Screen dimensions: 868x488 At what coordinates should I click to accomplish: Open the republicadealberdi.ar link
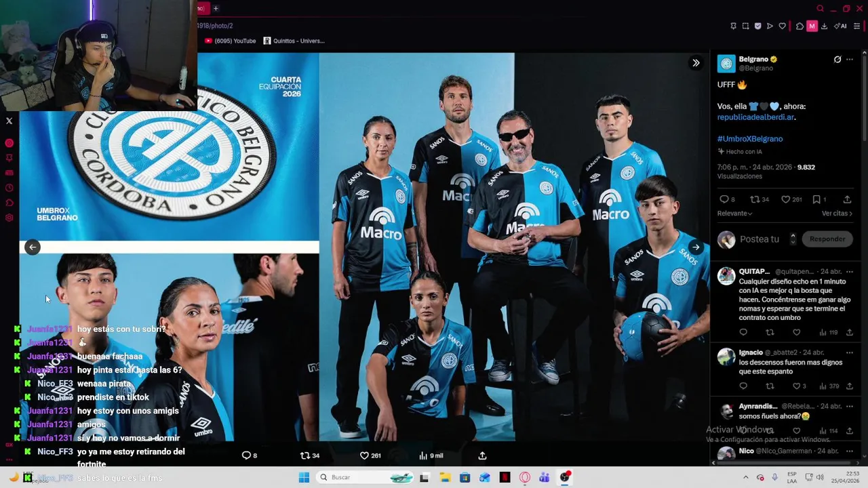(755, 117)
